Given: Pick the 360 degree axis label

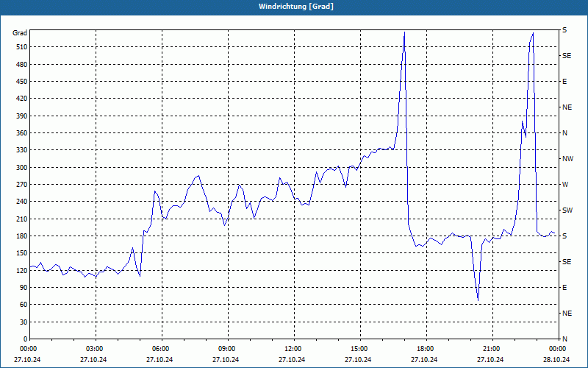Looking at the screenshot, I should 22,133.
